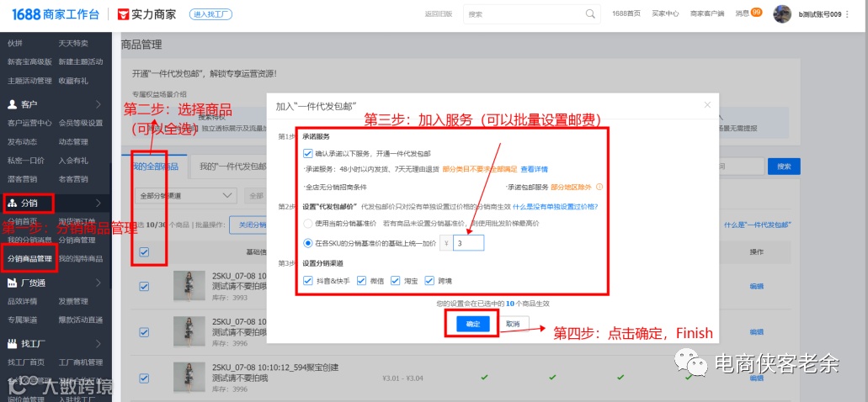This screenshot has height=402, width=868.
Task: Toggle the 微信 channel checkbox
Action: [x=361, y=280]
